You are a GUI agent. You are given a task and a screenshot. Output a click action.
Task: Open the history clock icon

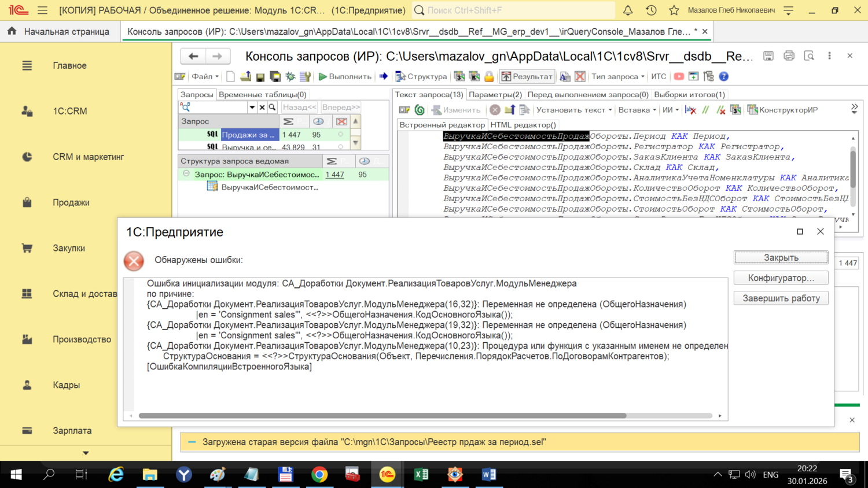point(651,10)
